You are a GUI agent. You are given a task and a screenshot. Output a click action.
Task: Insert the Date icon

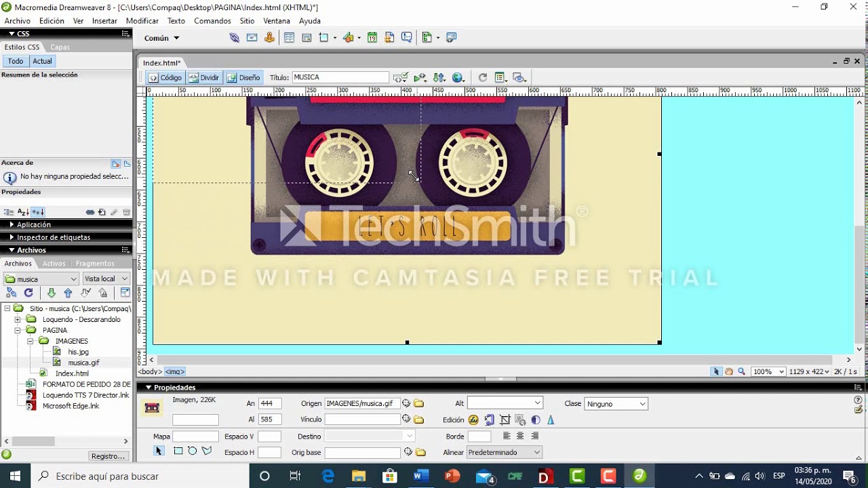pos(372,38)
